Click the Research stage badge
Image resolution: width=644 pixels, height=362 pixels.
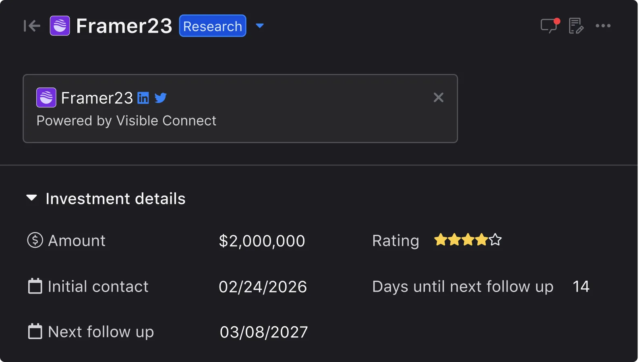212,26
